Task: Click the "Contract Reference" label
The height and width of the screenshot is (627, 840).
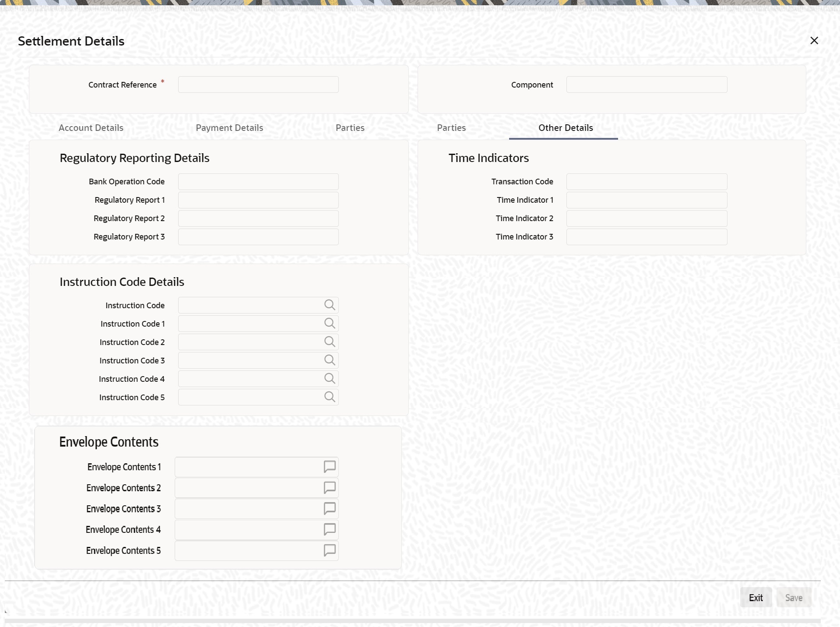Action: coord(123,85)
